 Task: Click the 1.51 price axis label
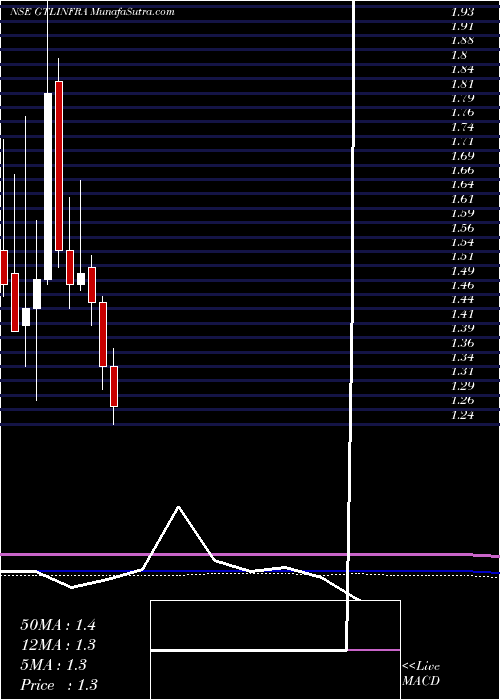463,257
